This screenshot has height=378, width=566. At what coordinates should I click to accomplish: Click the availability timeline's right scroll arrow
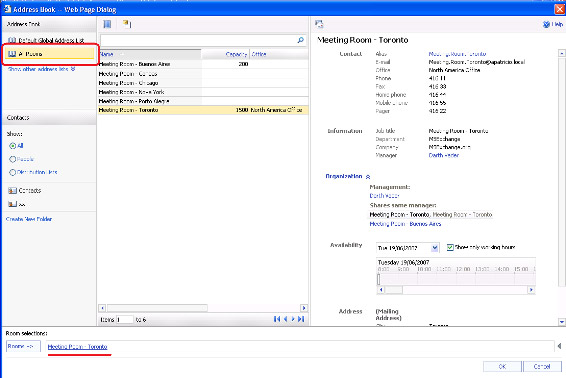point(531,290)
